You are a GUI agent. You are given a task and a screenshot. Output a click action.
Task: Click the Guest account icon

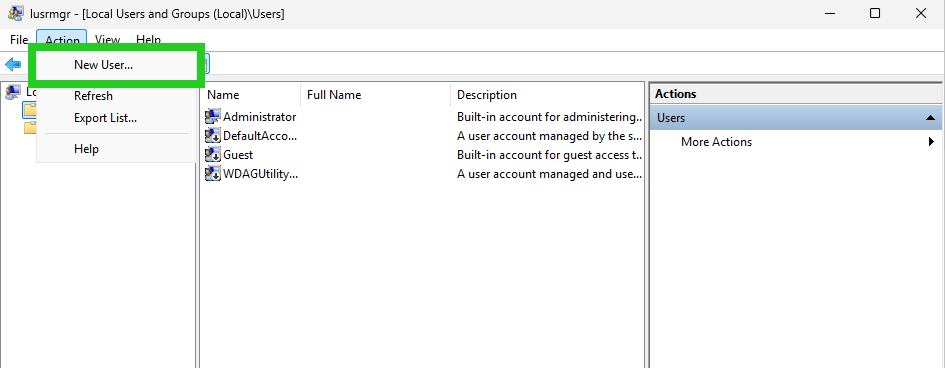click(213, 155)
